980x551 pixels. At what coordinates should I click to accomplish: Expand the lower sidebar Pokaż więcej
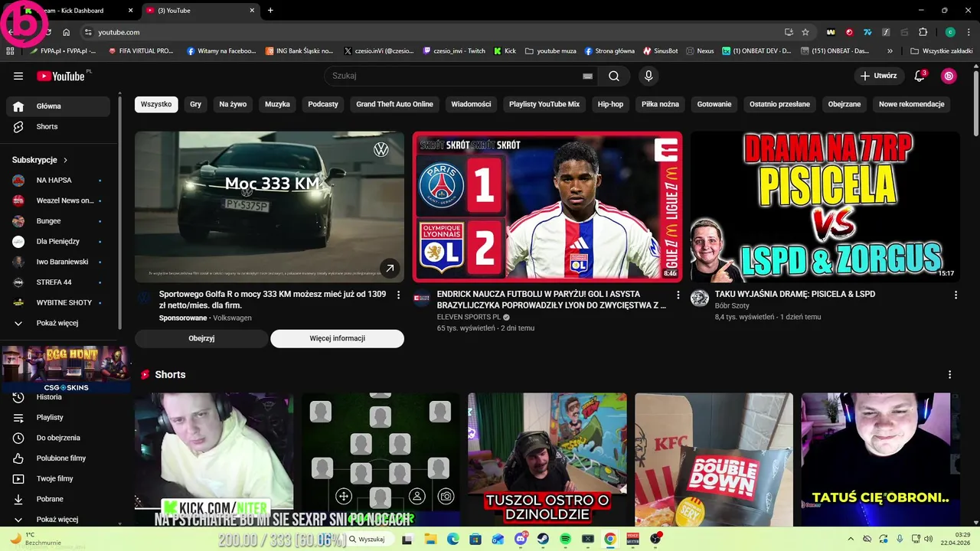58,520
